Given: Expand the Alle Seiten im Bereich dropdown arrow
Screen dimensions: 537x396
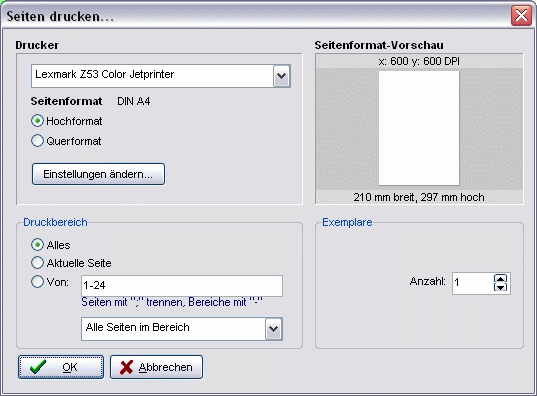Looking at the screenshot, I should pos(273,329).
